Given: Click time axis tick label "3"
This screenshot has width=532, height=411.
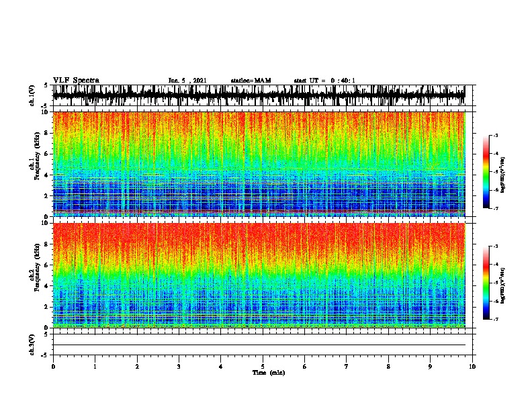Looking at the screenshot, I should tap(179, 367).
